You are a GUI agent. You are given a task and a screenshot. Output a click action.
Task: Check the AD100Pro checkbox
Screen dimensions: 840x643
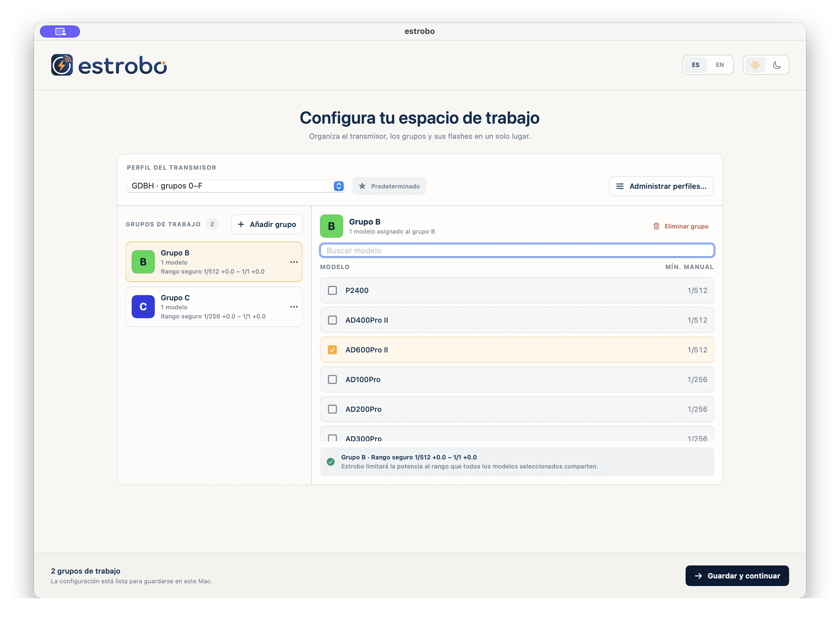[332, 379]
